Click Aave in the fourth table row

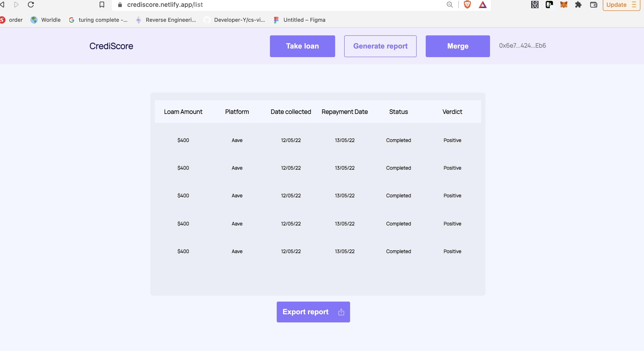(x=237, y=224)
